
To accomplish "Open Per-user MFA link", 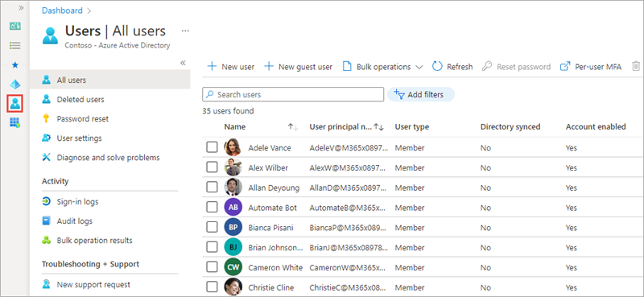I will (x=591, y=67).
